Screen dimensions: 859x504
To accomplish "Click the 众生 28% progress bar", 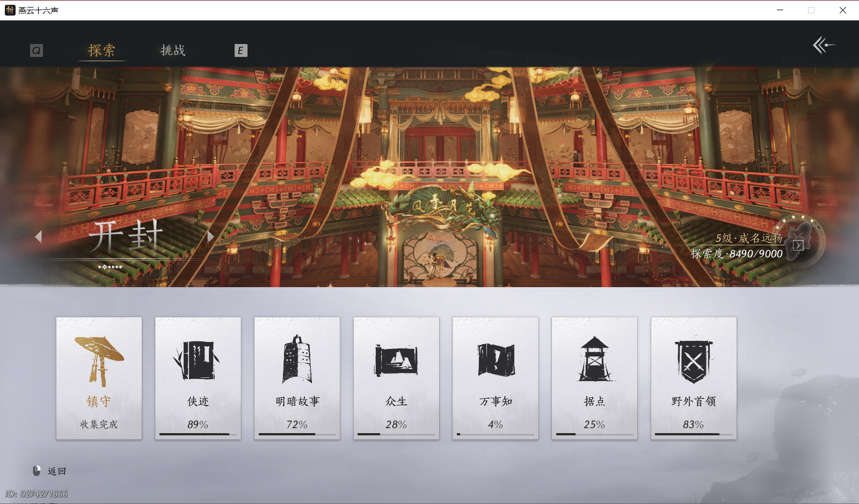I will (396, 434).
